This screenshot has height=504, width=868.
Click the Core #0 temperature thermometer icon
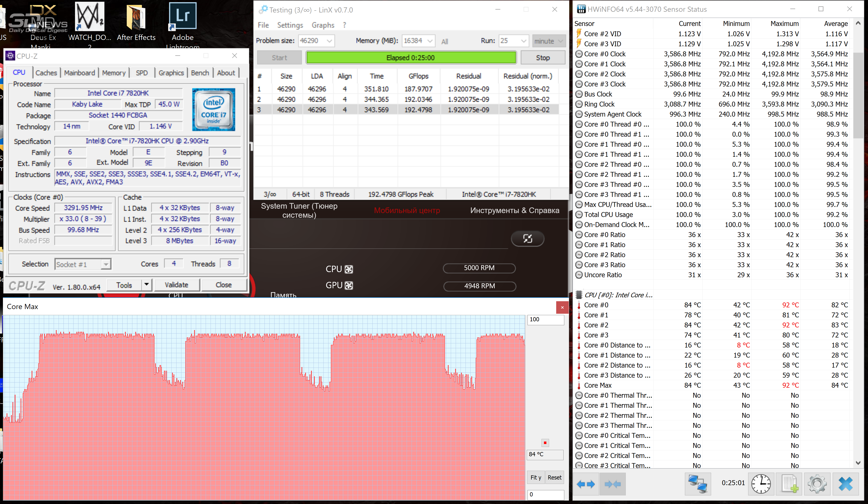(579, 305)
